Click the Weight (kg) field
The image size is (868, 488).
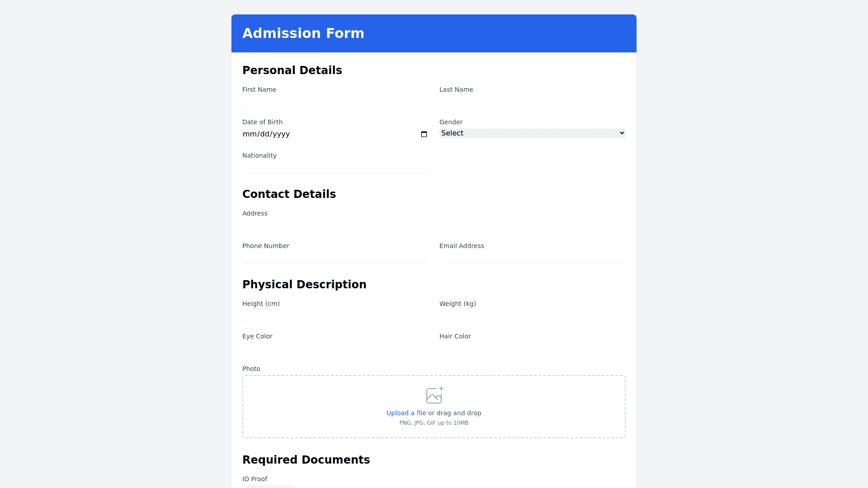point(532,315)
